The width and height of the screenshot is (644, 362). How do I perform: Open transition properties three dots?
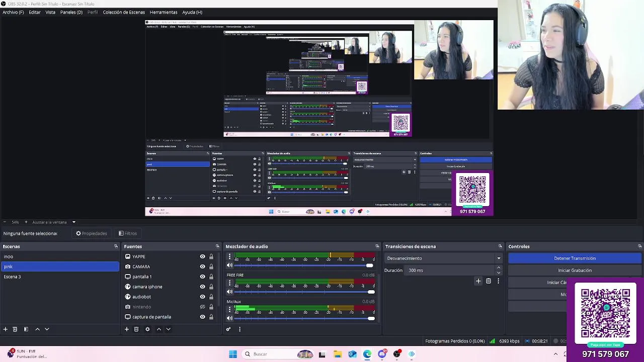(x=498, y=281)
